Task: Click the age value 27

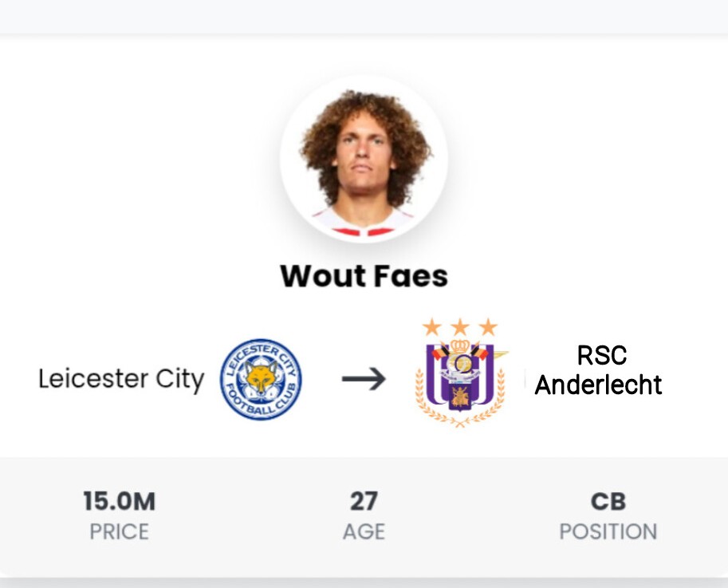Action: pyautogui.click(x=364, y=501)
